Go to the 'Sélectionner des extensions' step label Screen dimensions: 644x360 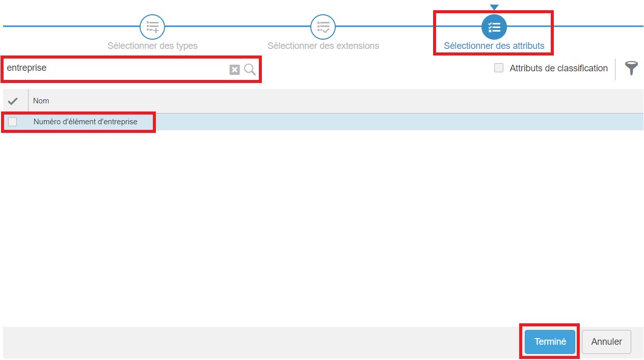[x=323, y=46]
